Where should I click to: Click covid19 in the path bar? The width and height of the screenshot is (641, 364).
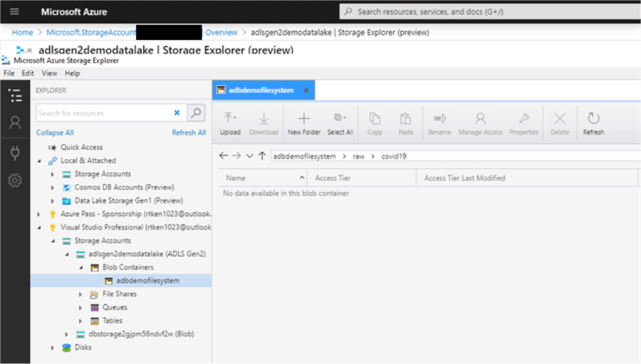pyautogui.click(x=394, y=156)
